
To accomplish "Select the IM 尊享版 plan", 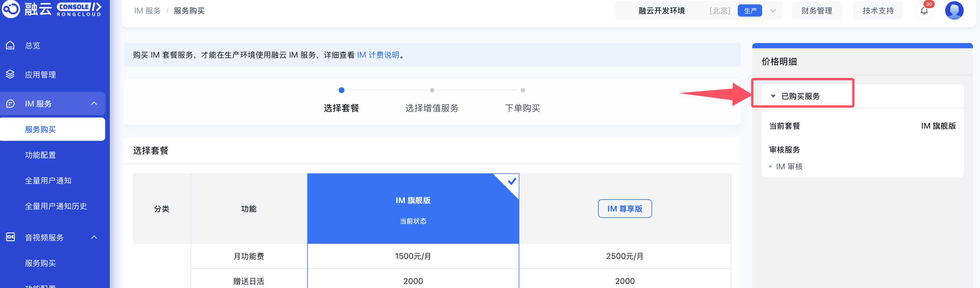I will tap(624, 209).
